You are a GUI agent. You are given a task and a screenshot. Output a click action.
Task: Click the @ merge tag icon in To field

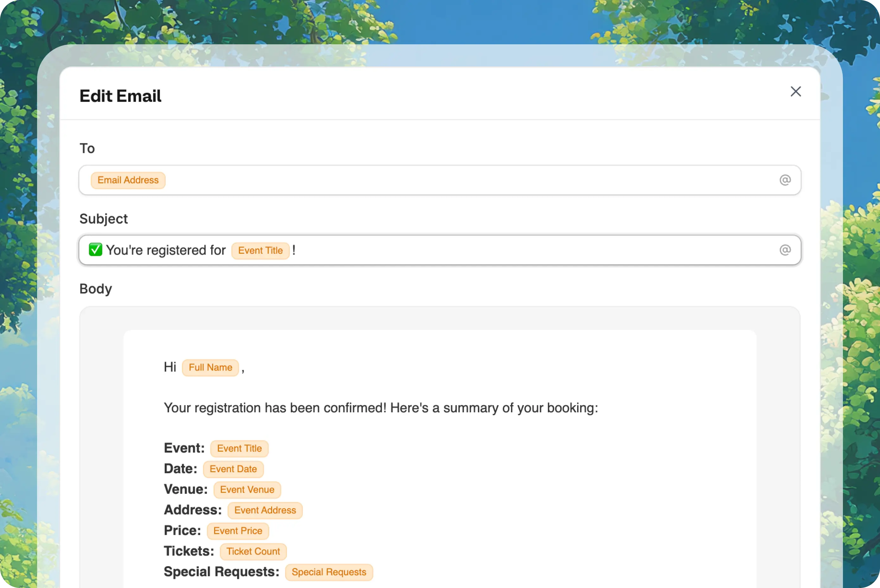(x=785, y=180)
